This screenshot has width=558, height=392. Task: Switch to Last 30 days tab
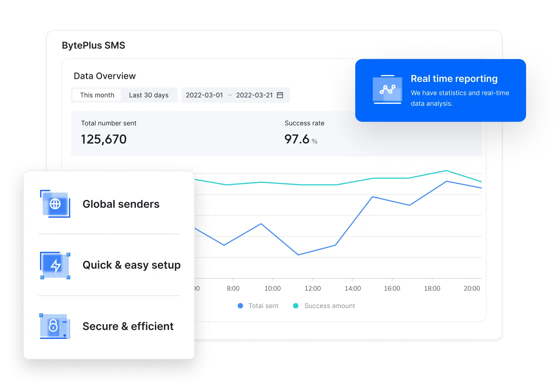tap(149, 95)
